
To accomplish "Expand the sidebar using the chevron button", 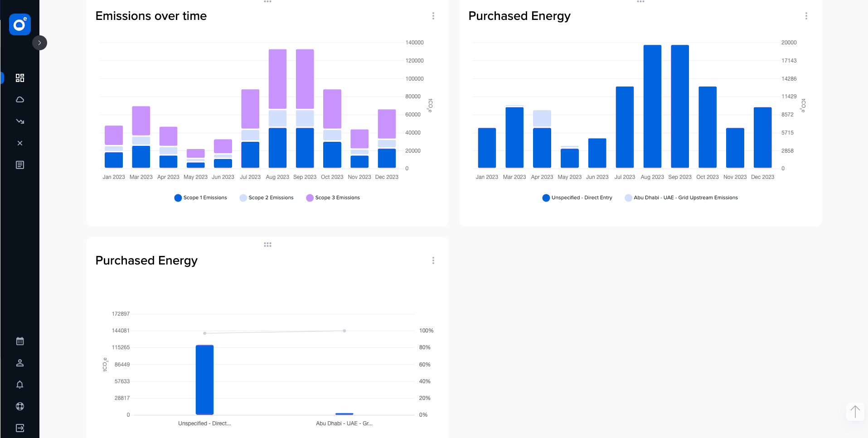I will [x=40, y=42].
